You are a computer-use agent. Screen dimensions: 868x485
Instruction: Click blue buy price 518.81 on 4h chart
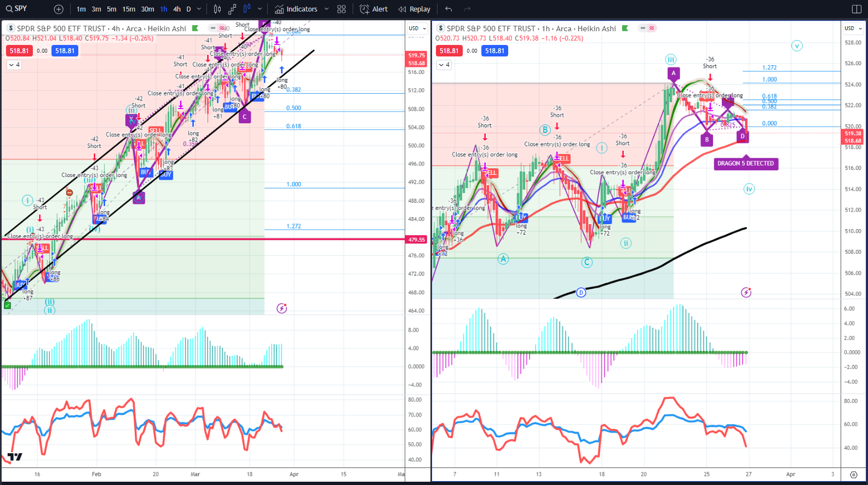65,51
